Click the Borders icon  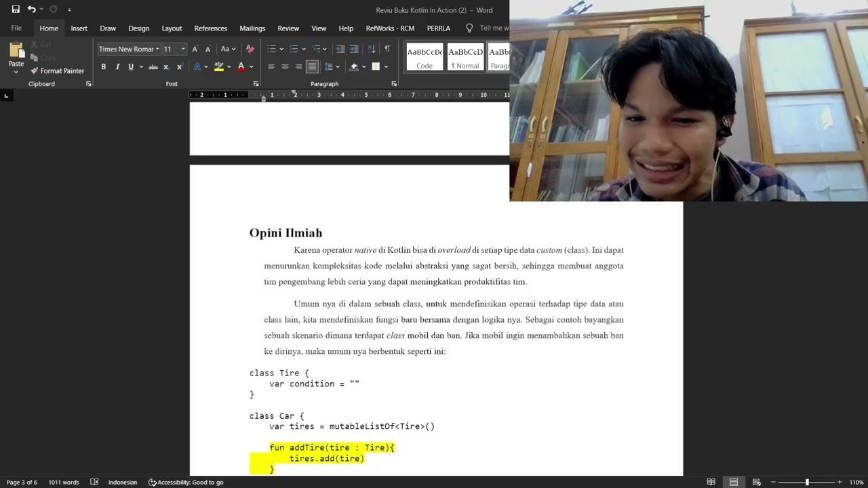point(376,66)
